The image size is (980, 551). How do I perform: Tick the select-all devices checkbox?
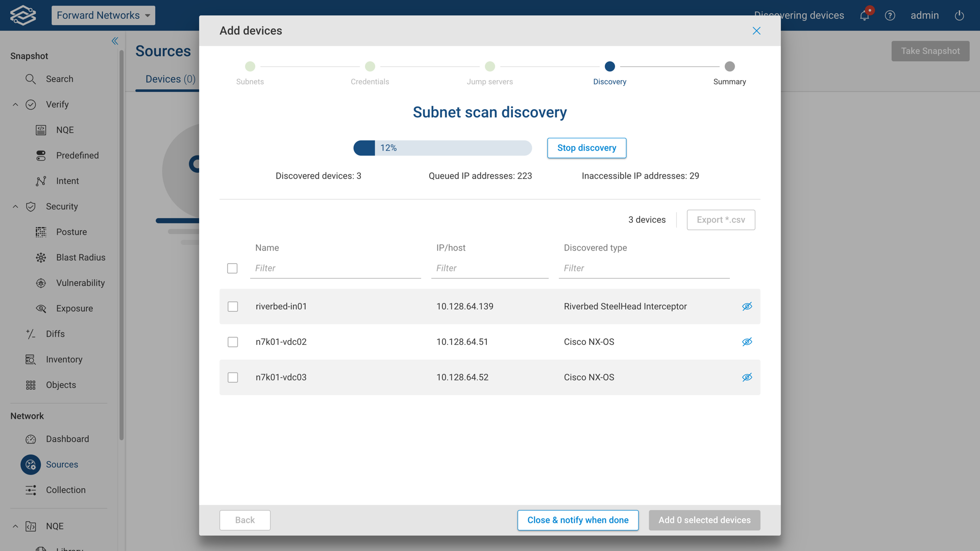[232, 268]
